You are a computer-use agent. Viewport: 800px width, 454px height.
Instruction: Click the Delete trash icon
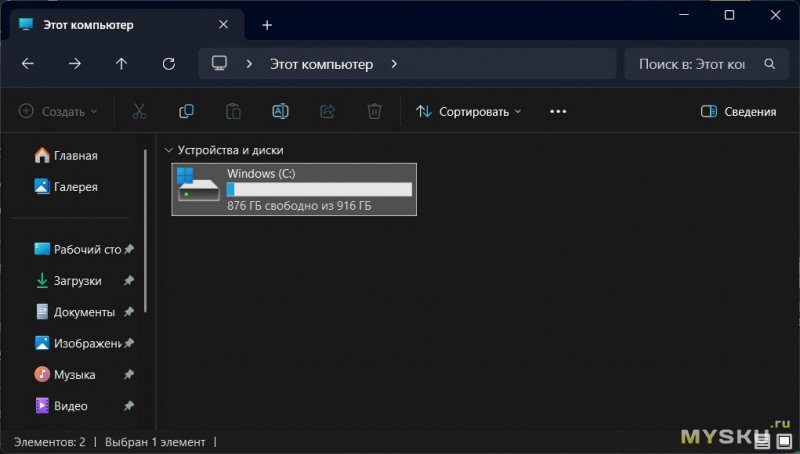click(374, 112)
